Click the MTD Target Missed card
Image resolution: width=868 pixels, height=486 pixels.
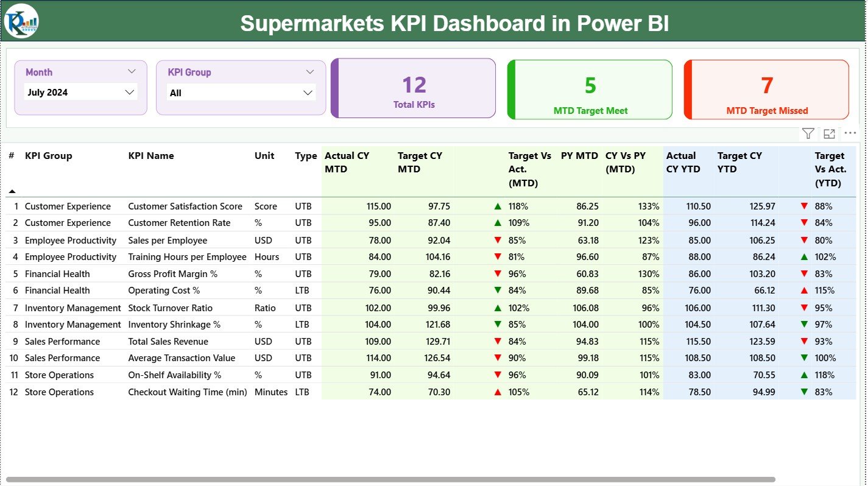coord(766,88)
